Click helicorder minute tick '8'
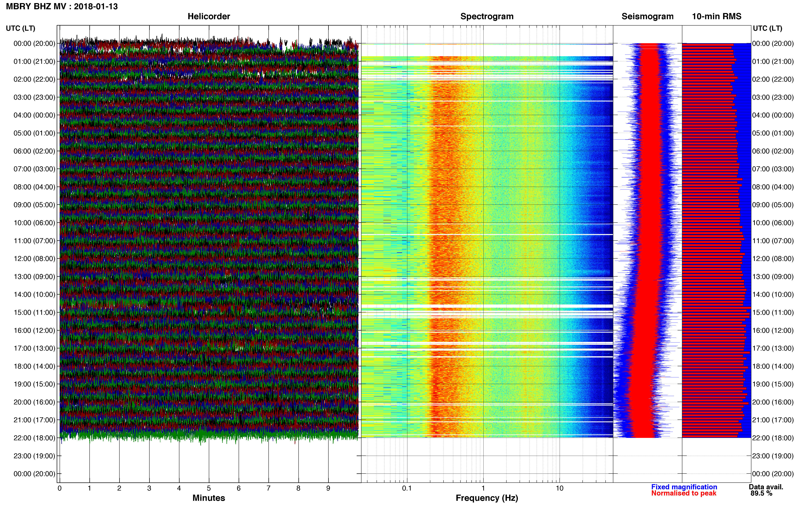 point(298,488)
